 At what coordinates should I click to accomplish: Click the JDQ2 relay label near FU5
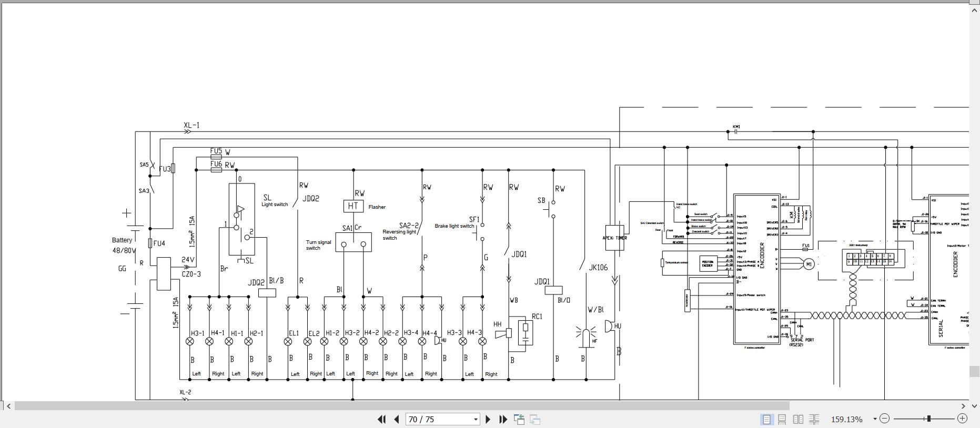coord(310,198)
